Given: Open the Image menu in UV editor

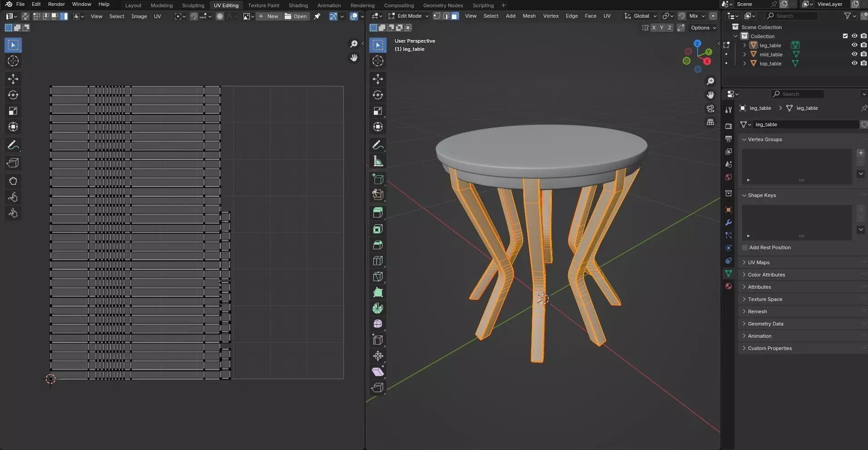Looking at the screenshot, I should pyautogui.click(x=139, y=16).
